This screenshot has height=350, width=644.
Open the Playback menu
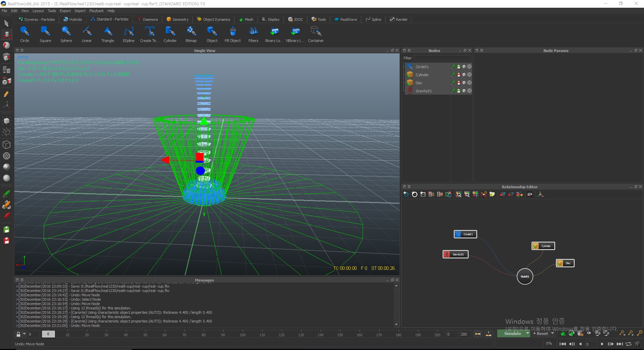96,11
